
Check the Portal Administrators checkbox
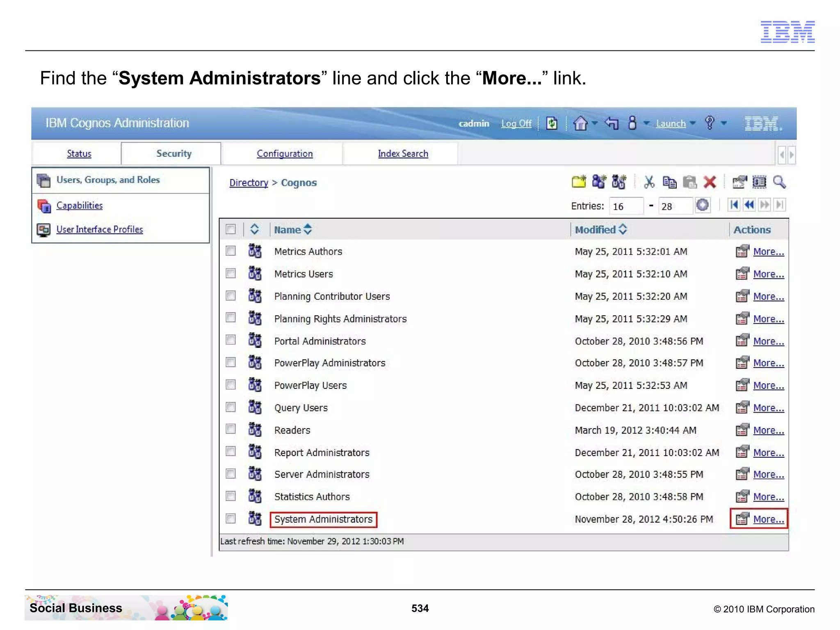tap(231, 340)
